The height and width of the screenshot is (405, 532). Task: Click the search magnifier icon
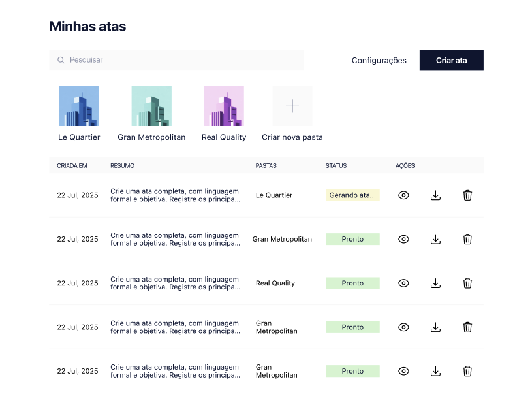[61, 60]
